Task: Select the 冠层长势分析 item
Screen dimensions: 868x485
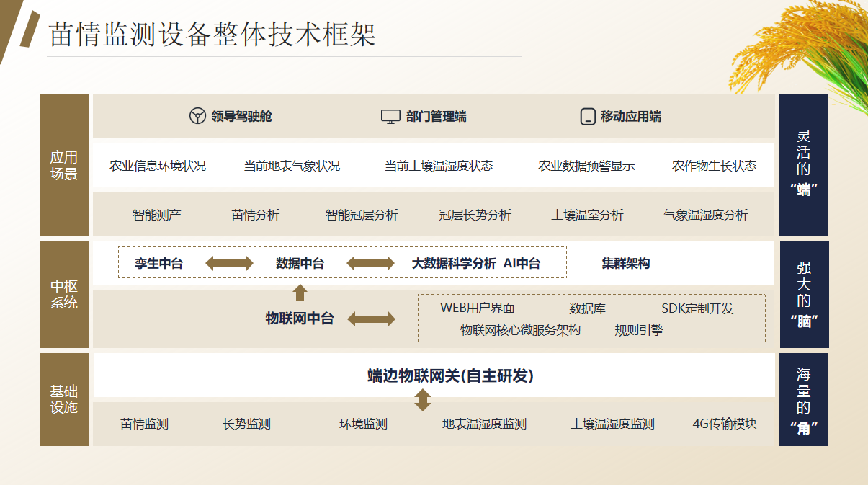Action: click(x=475, y=215)
